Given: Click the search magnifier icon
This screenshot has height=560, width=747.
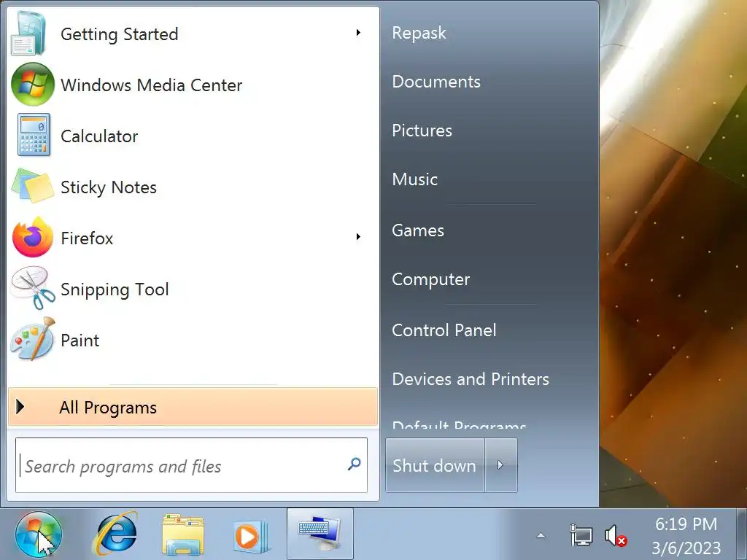Looking at the screenshot, I should click(x=354, y=464).
